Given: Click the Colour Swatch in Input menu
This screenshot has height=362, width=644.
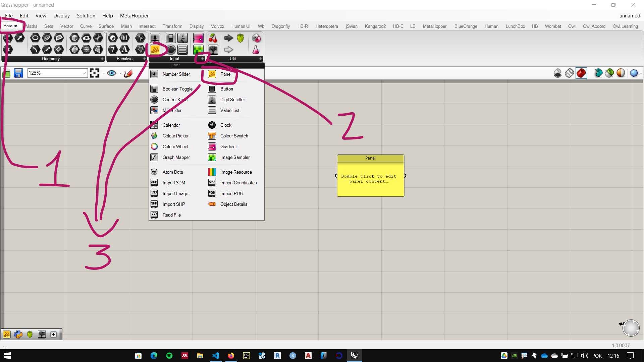Looking at the screenshot, I should tap(234, 136).
